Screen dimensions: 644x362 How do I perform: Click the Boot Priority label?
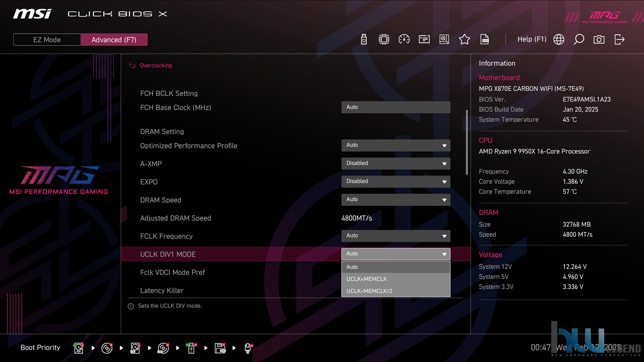pyautogui.click(x=40, y=348)
